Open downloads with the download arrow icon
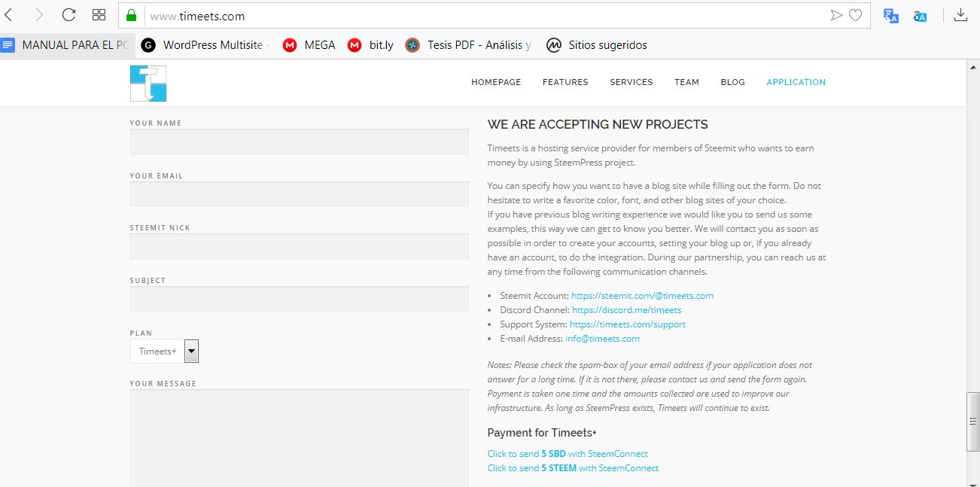 point(960,15)
